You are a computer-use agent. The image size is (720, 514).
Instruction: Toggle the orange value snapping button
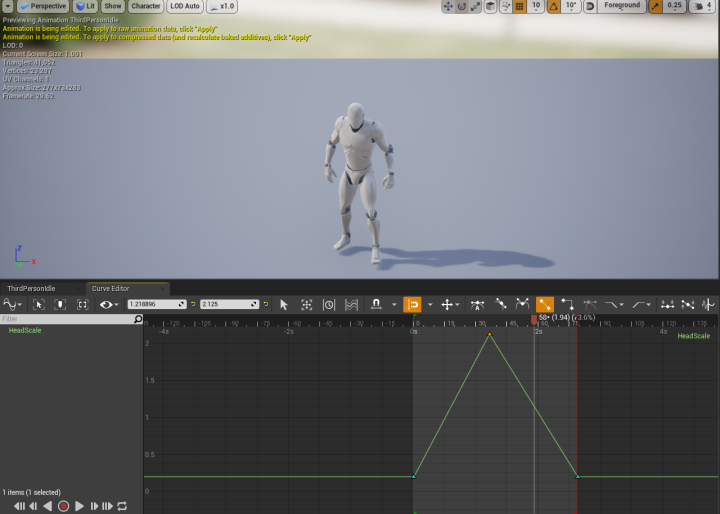coord(412,304)
